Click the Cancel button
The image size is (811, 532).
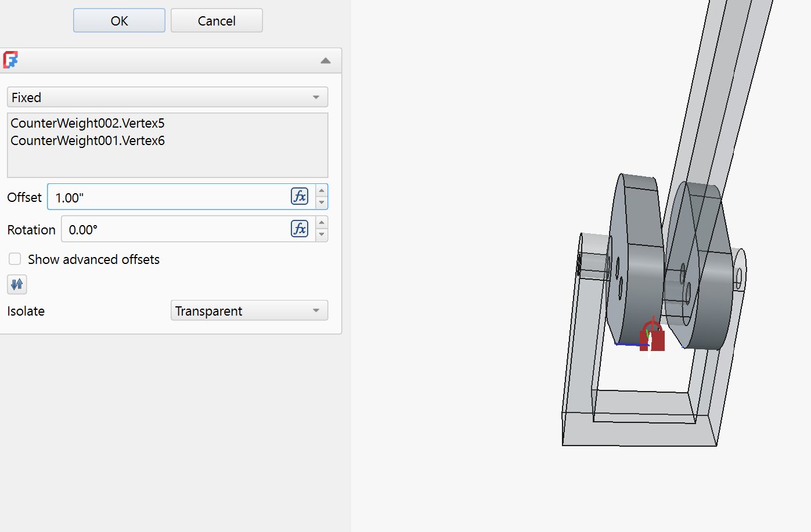pyautogui.click(x=217, y=21)
